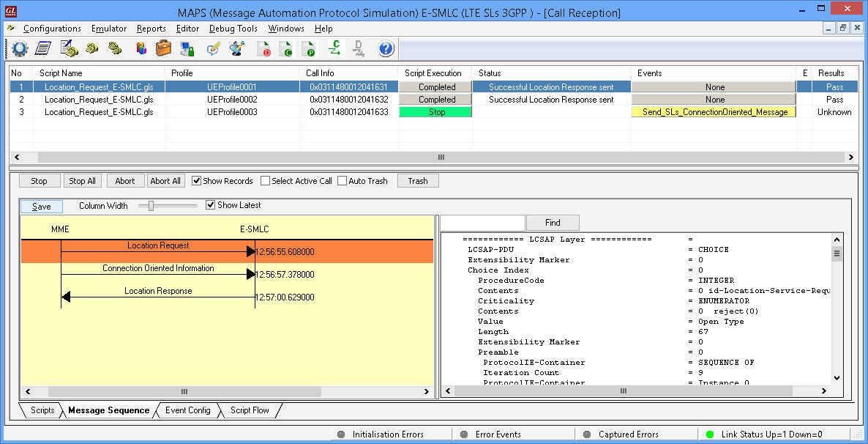Open the Configurations menu
Screen dimensions: 868x444
tap(52, 29)
